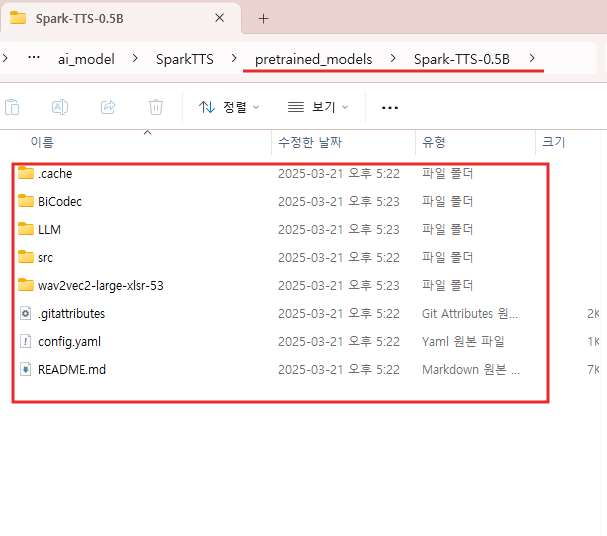
Task: Click the src folder icon
Action: [x=26, y=257]
